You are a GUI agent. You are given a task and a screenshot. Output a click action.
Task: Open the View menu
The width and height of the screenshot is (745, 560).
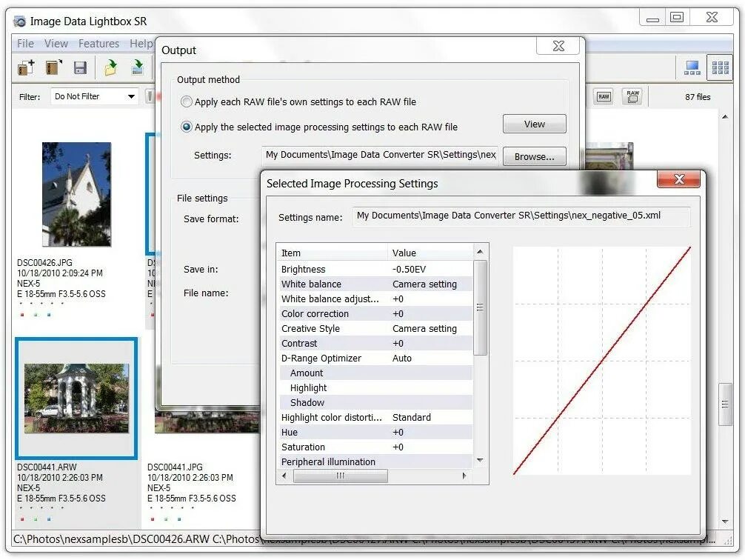coord(56,44)
